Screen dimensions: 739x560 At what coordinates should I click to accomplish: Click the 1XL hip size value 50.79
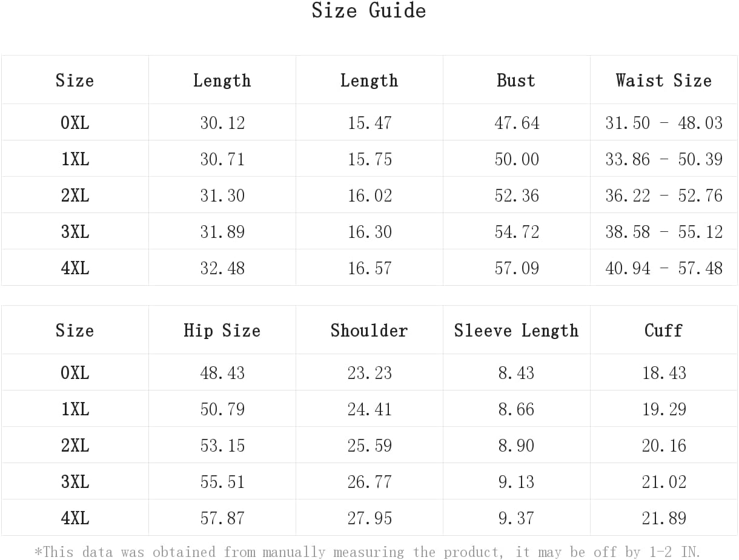click(222, 409)
